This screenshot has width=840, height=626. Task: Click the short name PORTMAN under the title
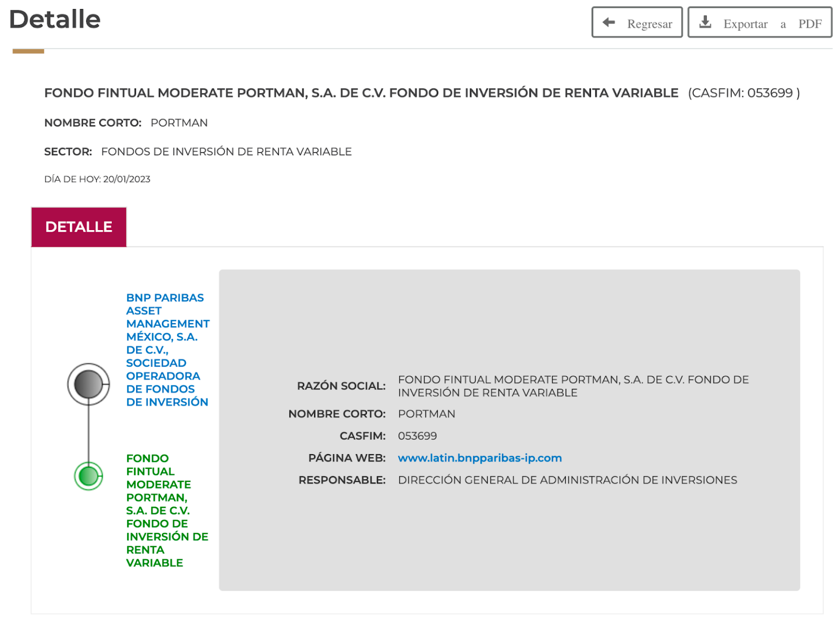(x=179, y=123)
